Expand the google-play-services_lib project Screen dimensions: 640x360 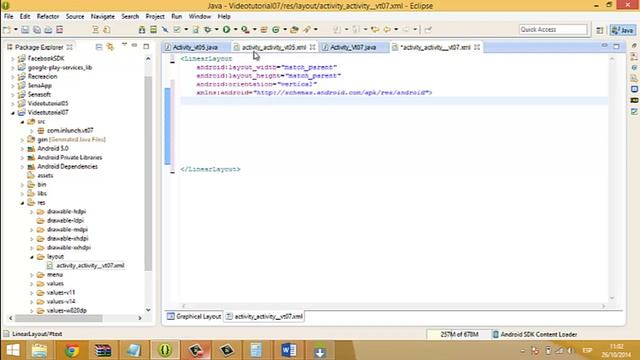click(13, 68)
